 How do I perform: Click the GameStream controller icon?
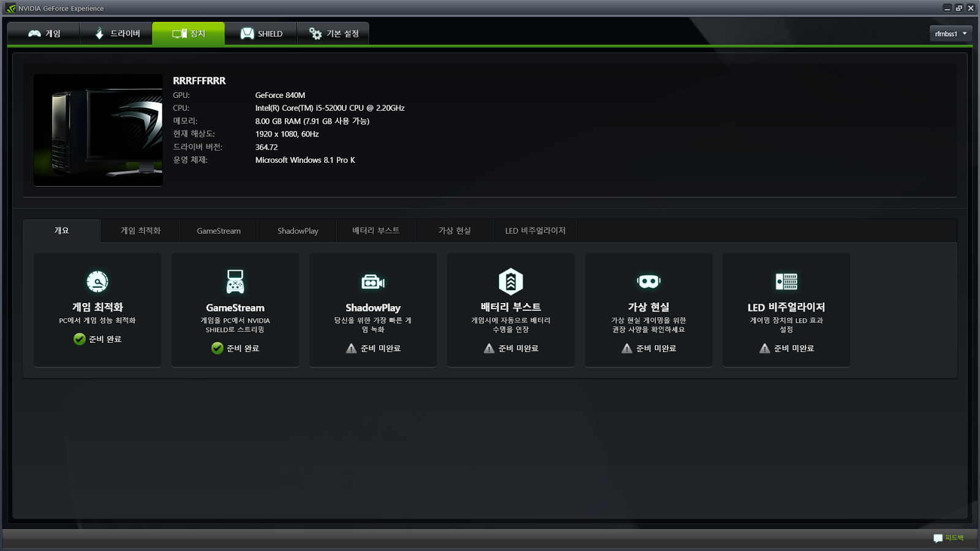pyautogui.click(x=235, y=282)
